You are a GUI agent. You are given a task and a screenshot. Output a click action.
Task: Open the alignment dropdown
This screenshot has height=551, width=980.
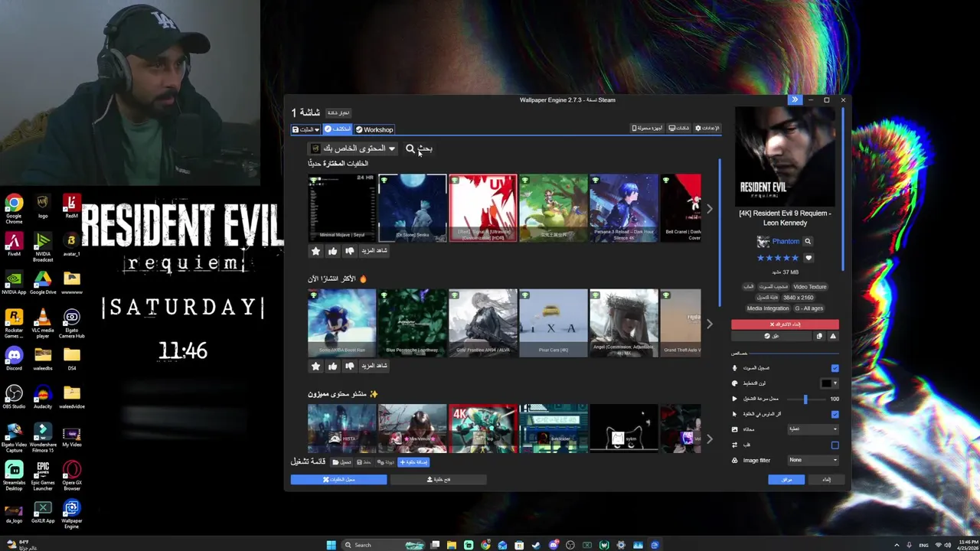pyautogui.click(x=812, y=429)
